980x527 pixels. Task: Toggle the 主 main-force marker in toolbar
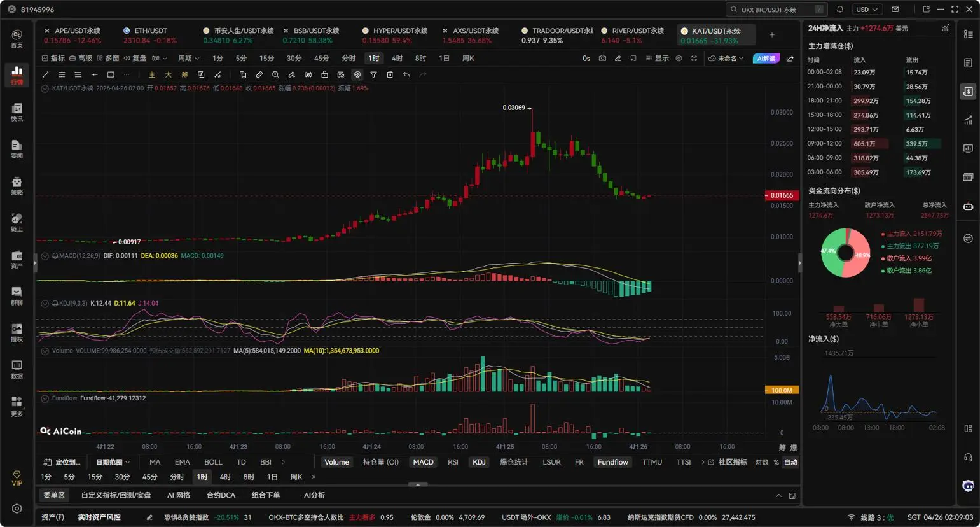pyautogui.click(x=151, y=74)
